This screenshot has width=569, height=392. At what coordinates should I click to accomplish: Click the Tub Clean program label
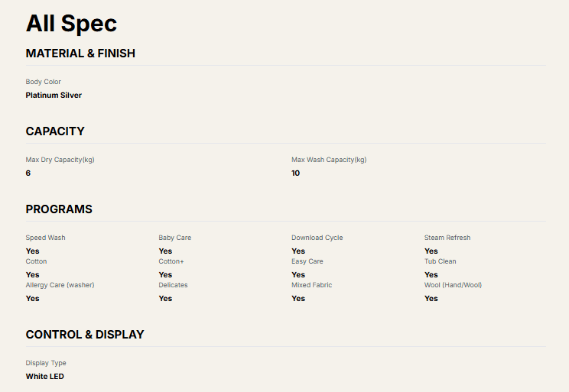[441, 261]
